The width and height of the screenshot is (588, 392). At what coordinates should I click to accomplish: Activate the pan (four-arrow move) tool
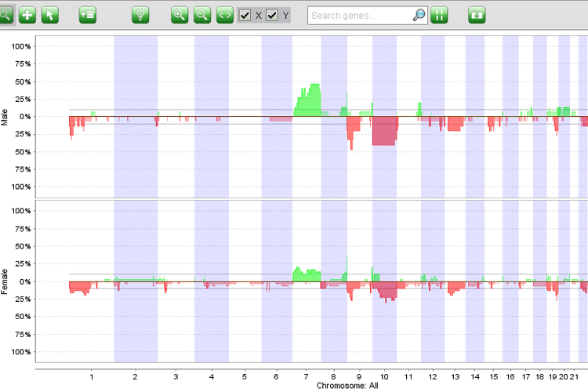tap(27, 15)
